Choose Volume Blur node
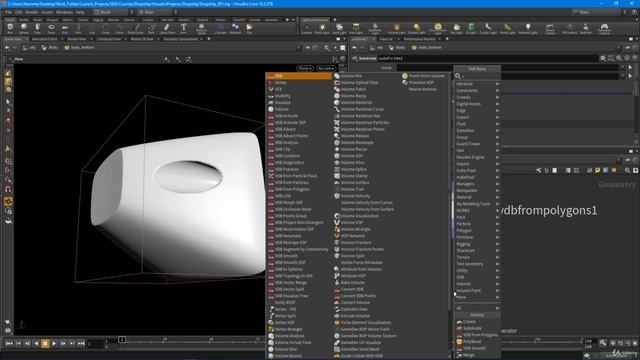Screen dimensions: 640x360 pos(286,349)
